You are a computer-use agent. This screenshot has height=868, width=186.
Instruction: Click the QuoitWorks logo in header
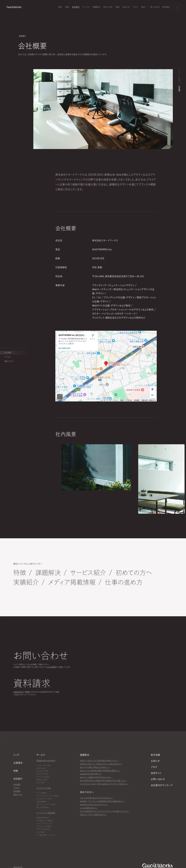pos(14,7)
